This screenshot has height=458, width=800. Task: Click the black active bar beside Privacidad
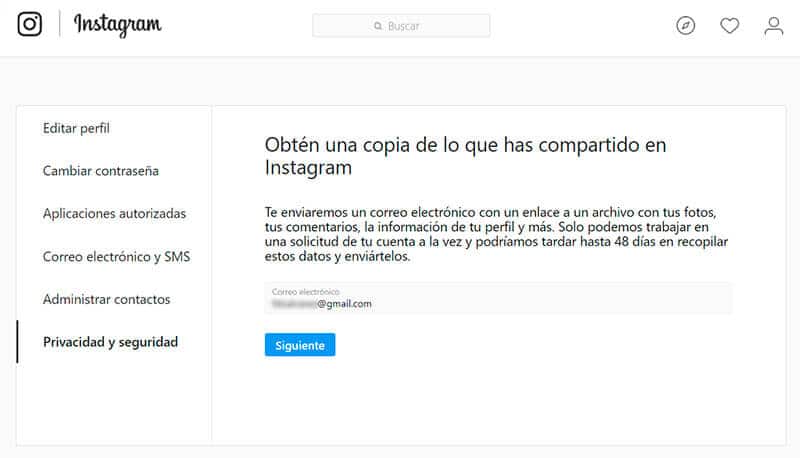click(17, 342)
